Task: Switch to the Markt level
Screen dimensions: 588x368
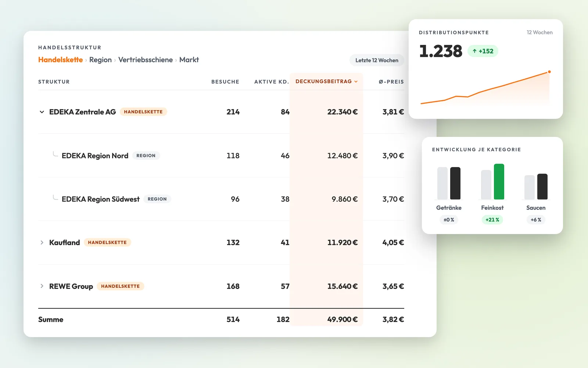Action: click(x=189, y=60)
